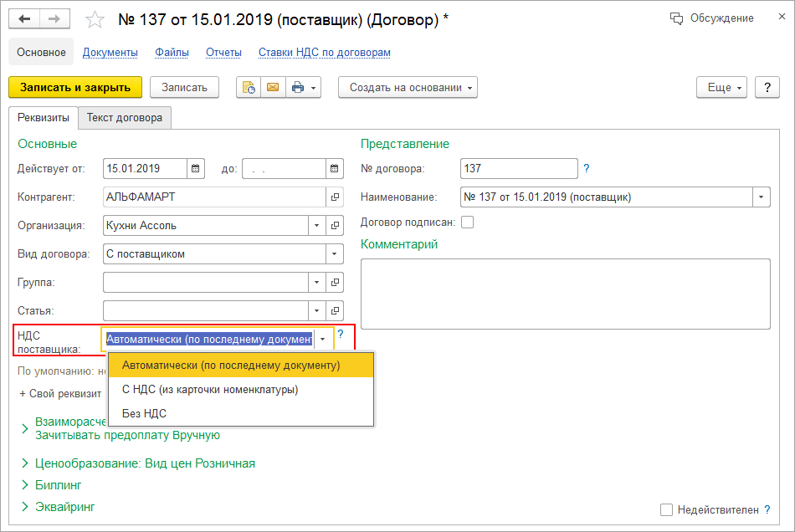
Task: Toggle the Недействителен checkbox
Action: pos(666,509)
